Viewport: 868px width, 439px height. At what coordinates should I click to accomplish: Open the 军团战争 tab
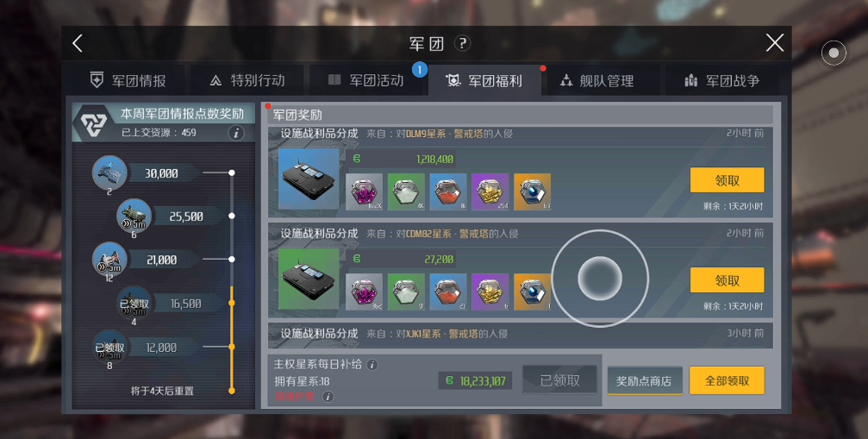tap(721, 81)
